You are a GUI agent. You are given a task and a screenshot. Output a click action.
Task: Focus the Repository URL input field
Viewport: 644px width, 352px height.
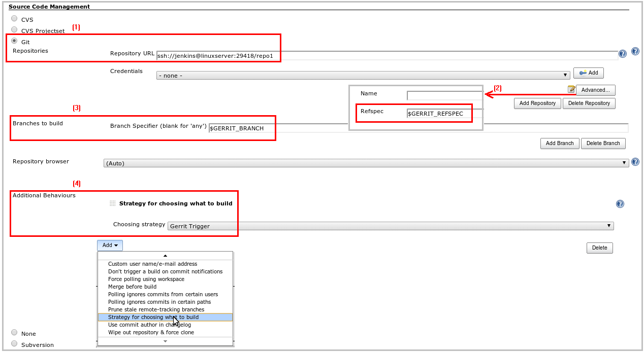pyautogui.click(x=387, y=56)
